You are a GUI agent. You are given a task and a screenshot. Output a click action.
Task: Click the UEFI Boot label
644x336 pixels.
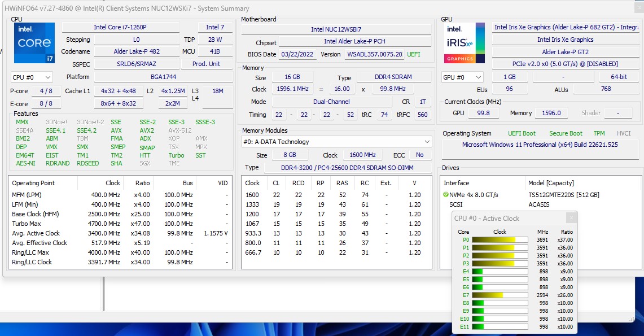(522, 133)
